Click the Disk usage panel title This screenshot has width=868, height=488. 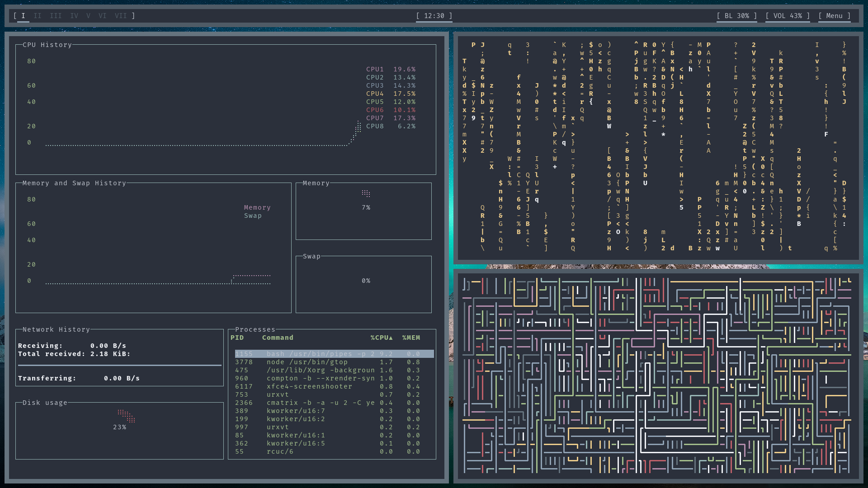[45, 403]
